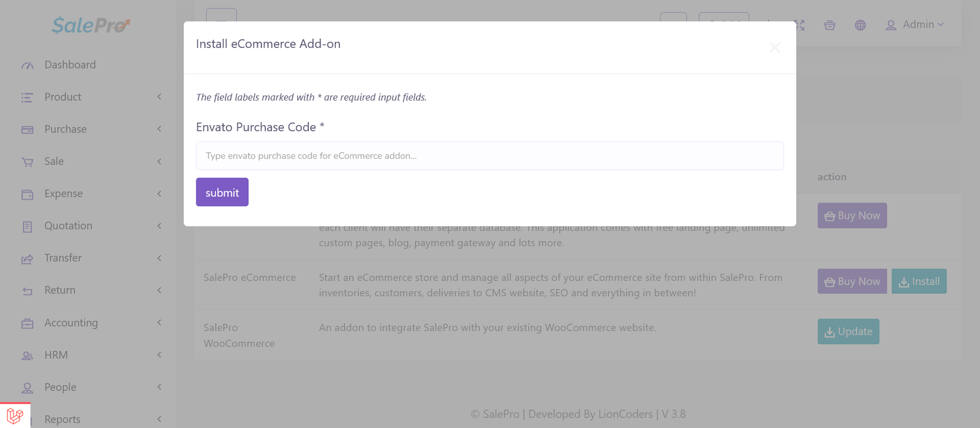
Task: Click Update for SalePro WooCommerce
Action: pos(848,332)
